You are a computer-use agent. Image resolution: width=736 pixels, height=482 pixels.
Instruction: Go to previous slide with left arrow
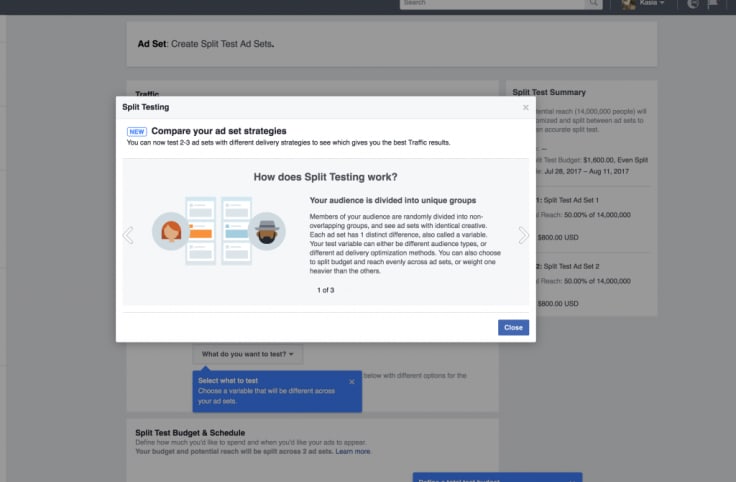point(128,235)
